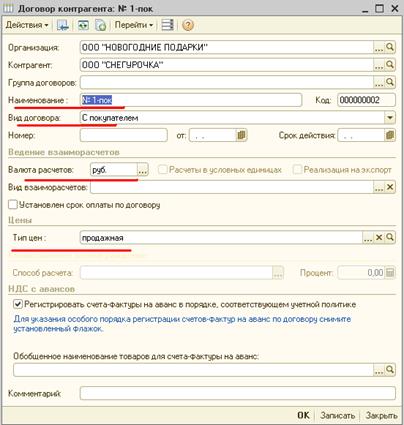Open the Действия menu

pyautogui.click(x=27, y=25)
